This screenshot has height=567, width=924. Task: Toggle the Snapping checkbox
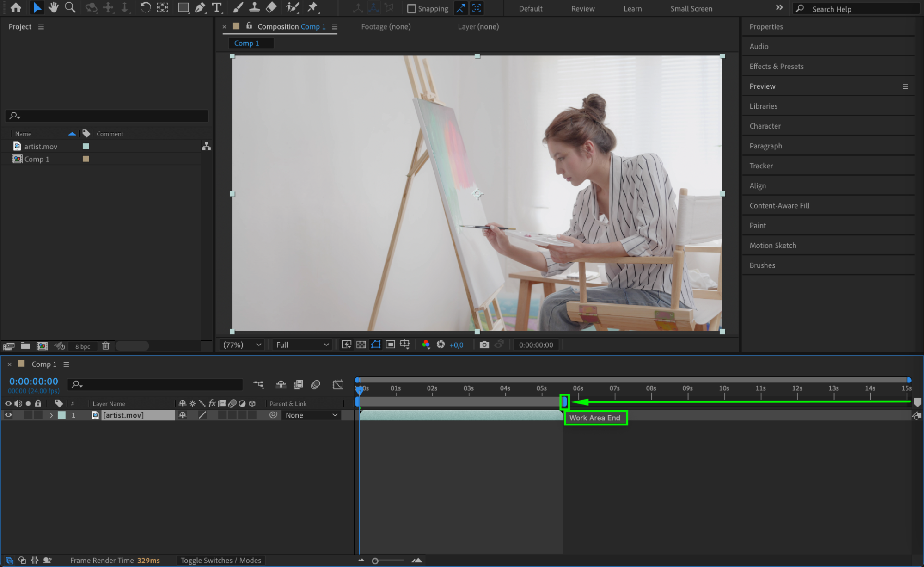click(x=411, y=8)
